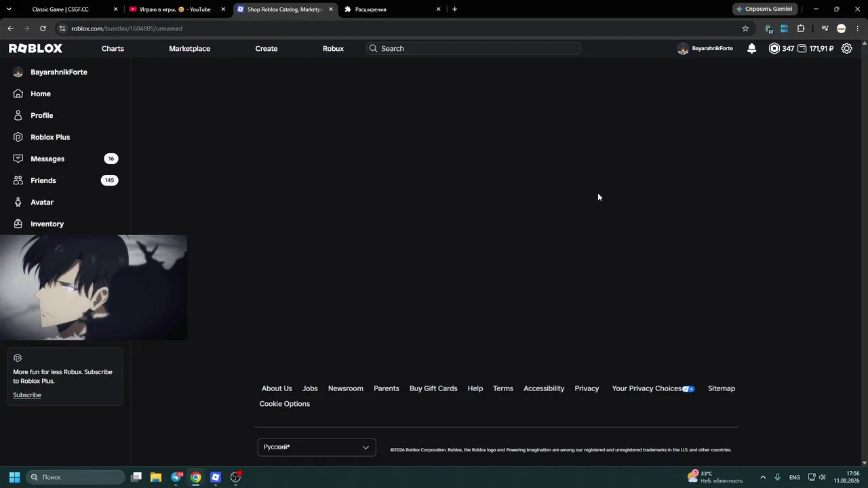
Task: Open the Charts menu
Action: pyautogui.click(x=113, y=49)
